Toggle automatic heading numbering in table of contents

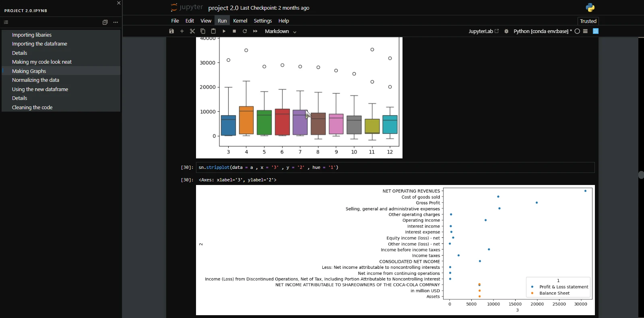(x=6, y=23)
